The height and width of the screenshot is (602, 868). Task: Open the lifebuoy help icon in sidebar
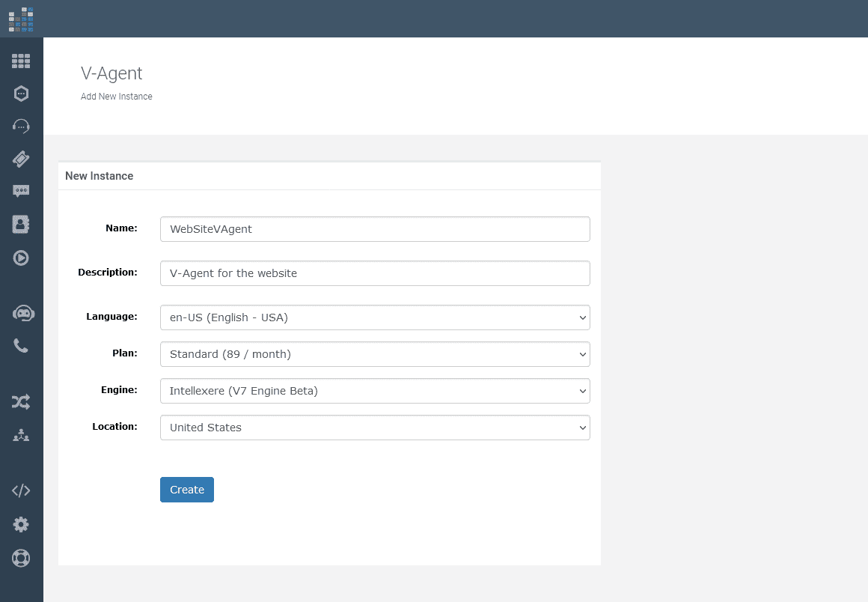(21, 559)
